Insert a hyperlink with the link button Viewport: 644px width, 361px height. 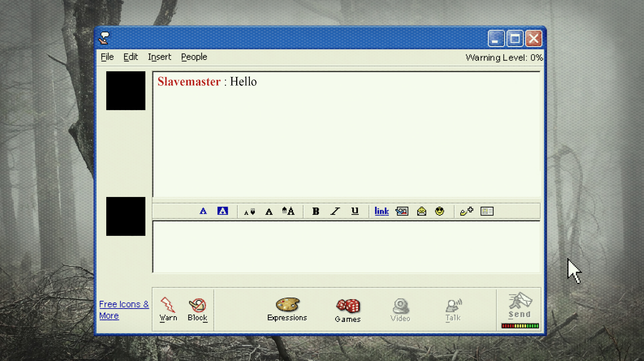click(x=382, y=211)
